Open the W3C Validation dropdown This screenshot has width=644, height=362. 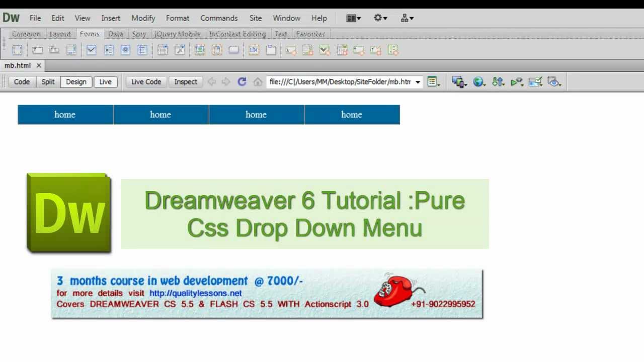[x=517, y=82]
